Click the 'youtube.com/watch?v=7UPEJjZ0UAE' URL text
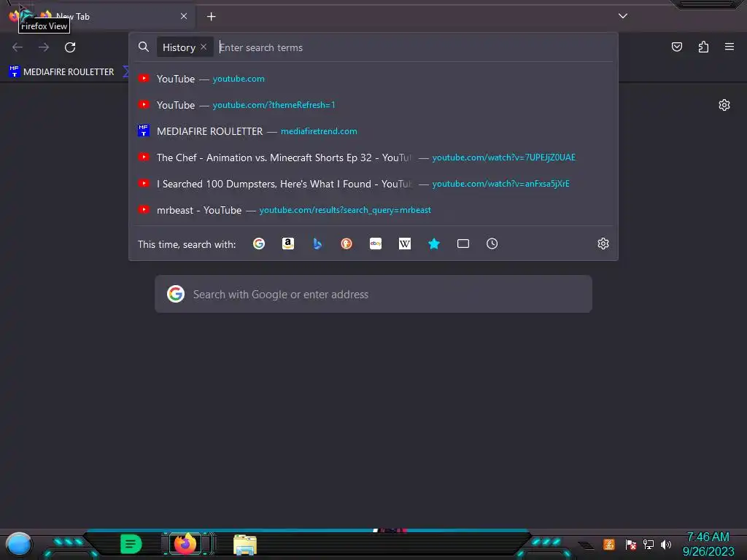Viewport: 747px width, 560px height. [x=503, y=157]
